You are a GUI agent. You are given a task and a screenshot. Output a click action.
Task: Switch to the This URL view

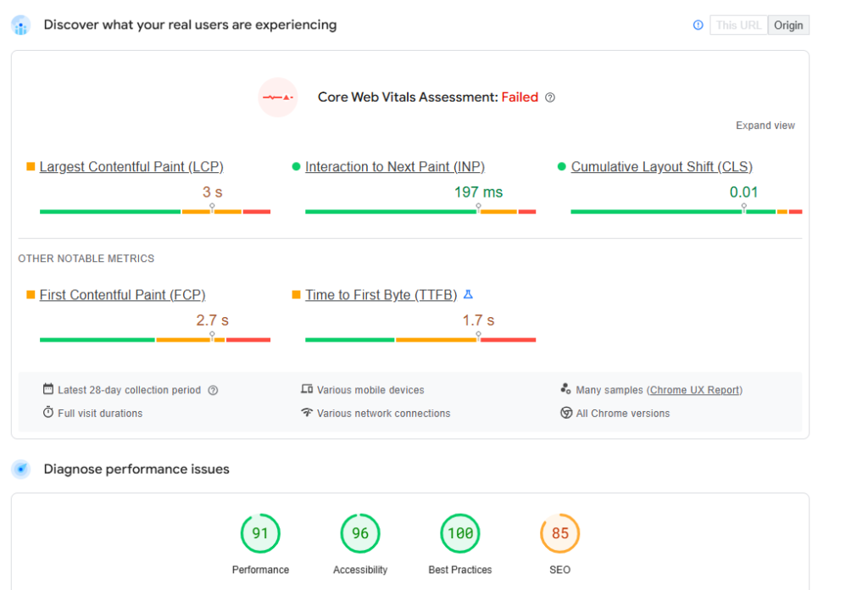coord(738,25)
